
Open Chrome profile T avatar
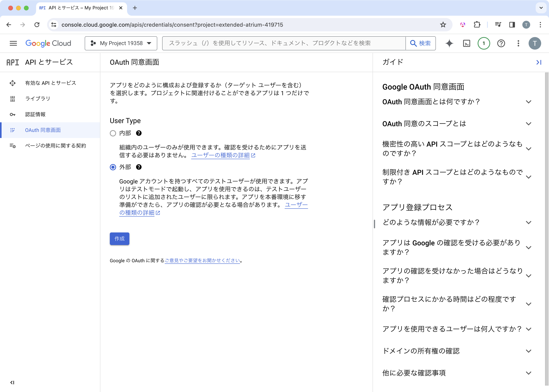(x=526, y=25)
